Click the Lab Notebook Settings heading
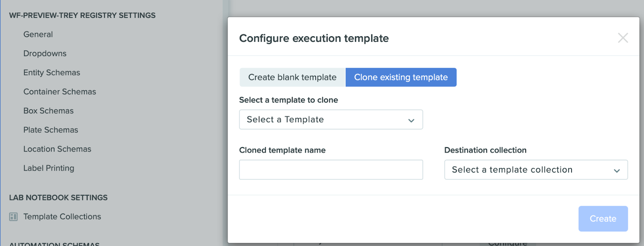644x246 pixels. coord(58,198)
